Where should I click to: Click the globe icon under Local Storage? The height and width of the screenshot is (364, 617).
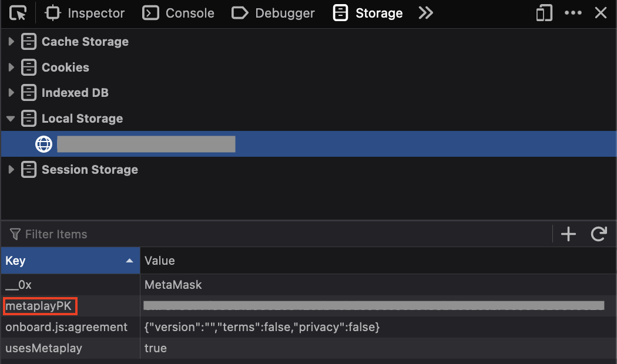coord(44,144)
